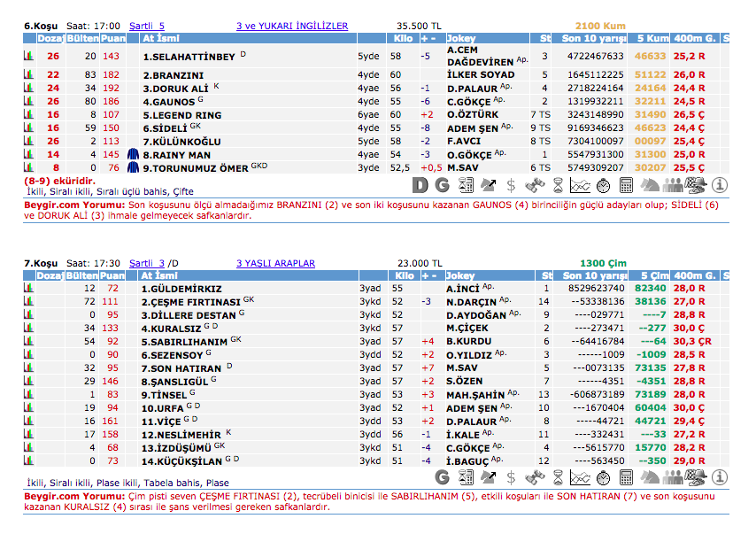
Task: Click the Şartli 3 link in race 7
Action: pyautogui.click(x=147, y=263)
